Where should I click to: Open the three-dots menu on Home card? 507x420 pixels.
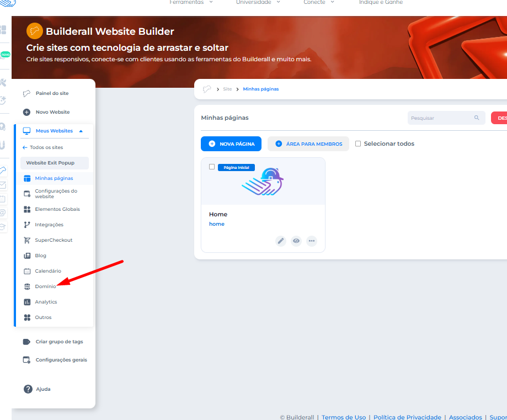312,241
